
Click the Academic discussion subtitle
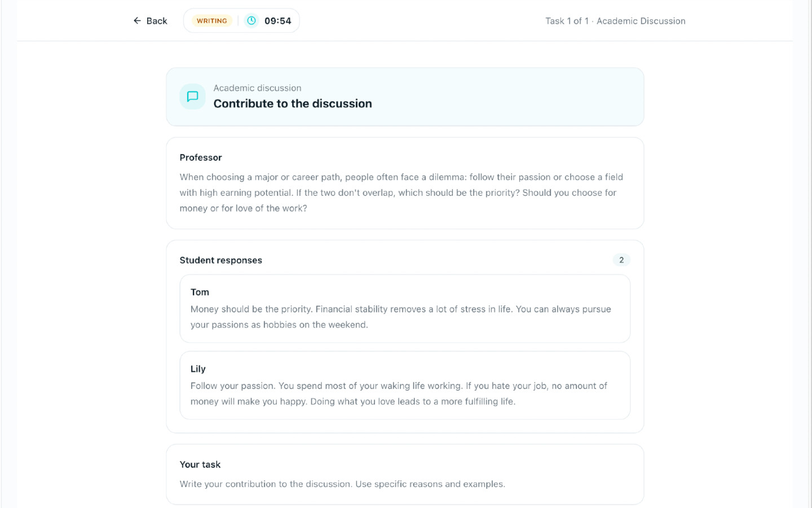tap(257, 88)
